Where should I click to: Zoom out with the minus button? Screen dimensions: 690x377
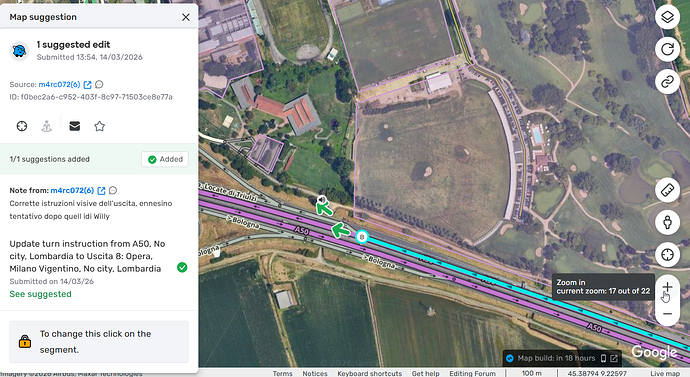(667, 314)
